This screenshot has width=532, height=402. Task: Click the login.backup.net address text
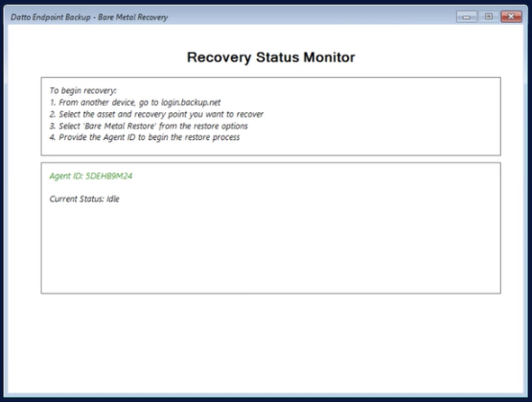click(191, 103)
